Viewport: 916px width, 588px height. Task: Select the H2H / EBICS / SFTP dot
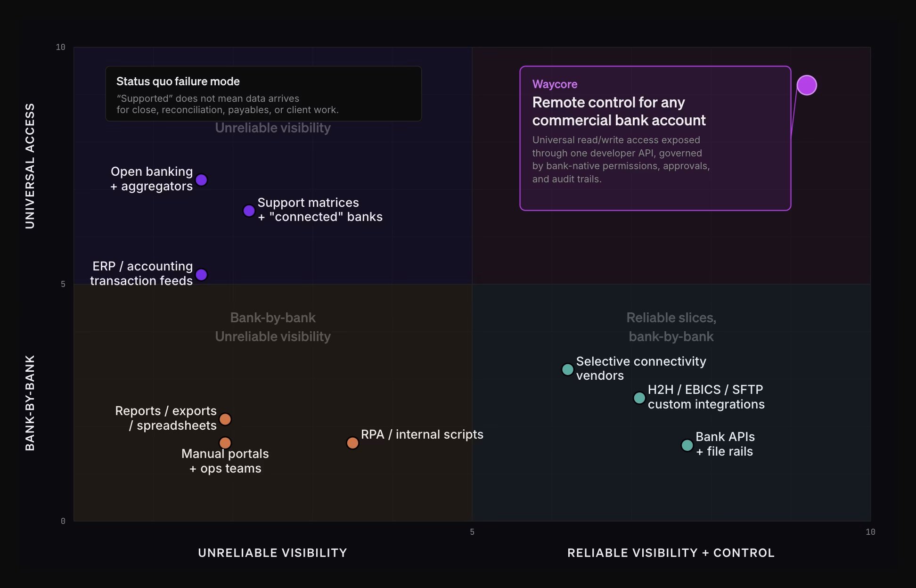click(x=639, y=398)
